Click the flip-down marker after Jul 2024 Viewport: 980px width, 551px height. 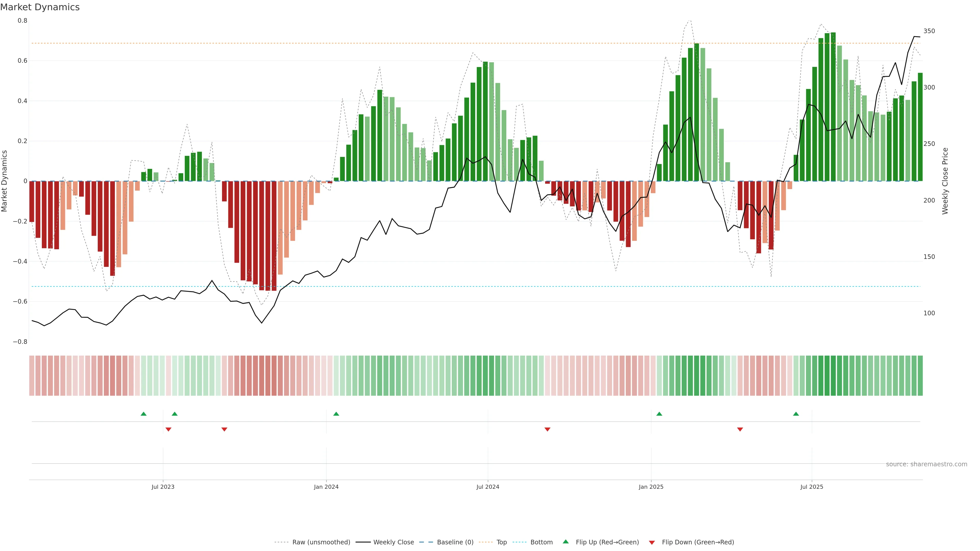click(547, 429)
